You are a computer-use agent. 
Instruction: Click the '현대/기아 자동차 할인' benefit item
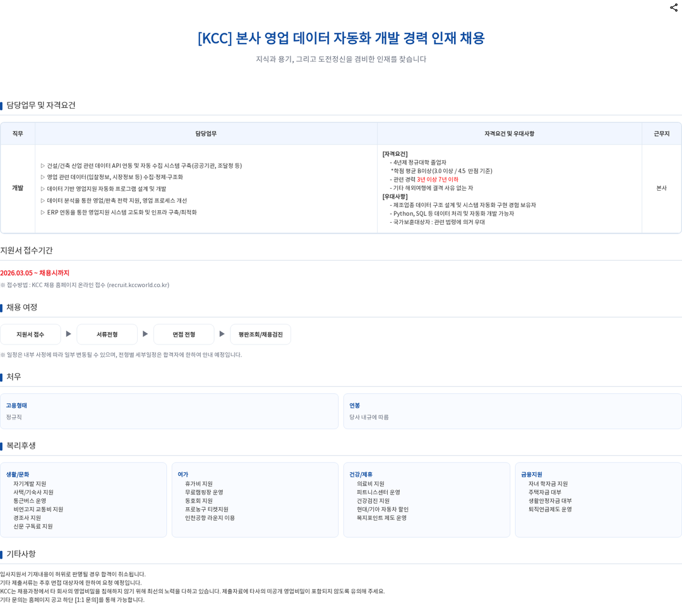(383, 509)
